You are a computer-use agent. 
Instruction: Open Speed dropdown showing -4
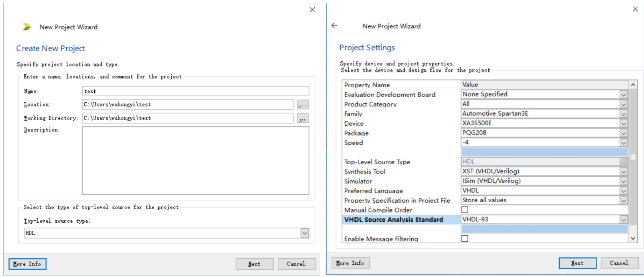point(624,143)
